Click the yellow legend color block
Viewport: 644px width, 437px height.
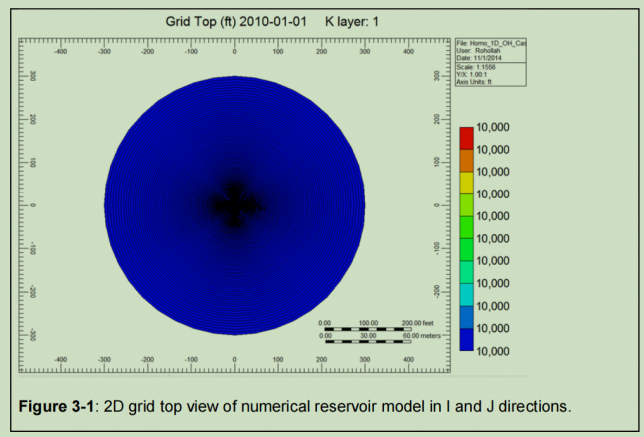(465, 183)
